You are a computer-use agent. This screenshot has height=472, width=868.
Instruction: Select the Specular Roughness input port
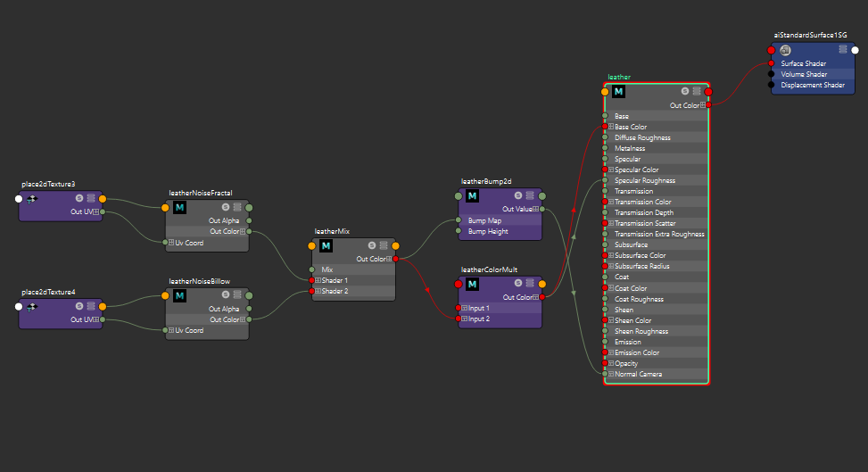[x=605, y=180]
